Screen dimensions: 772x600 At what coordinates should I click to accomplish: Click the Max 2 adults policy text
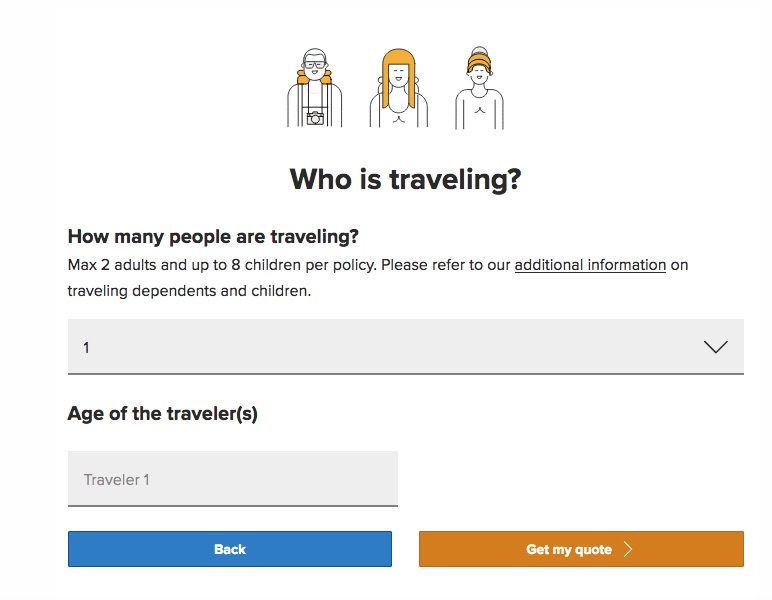coord(222,265)
